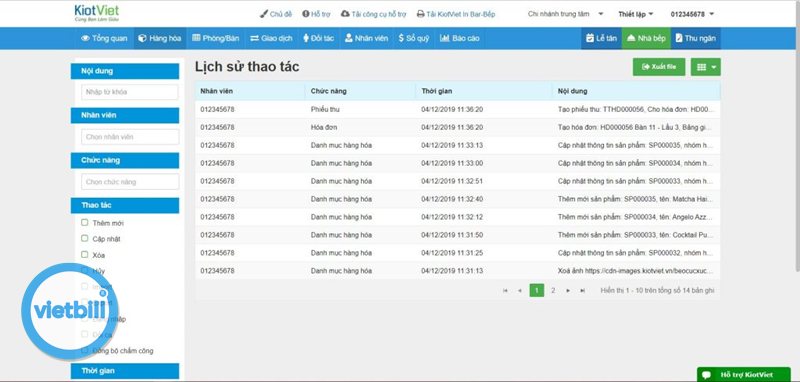
Task: Open the KiotViet logo home link
Action: tap(96, 13)
